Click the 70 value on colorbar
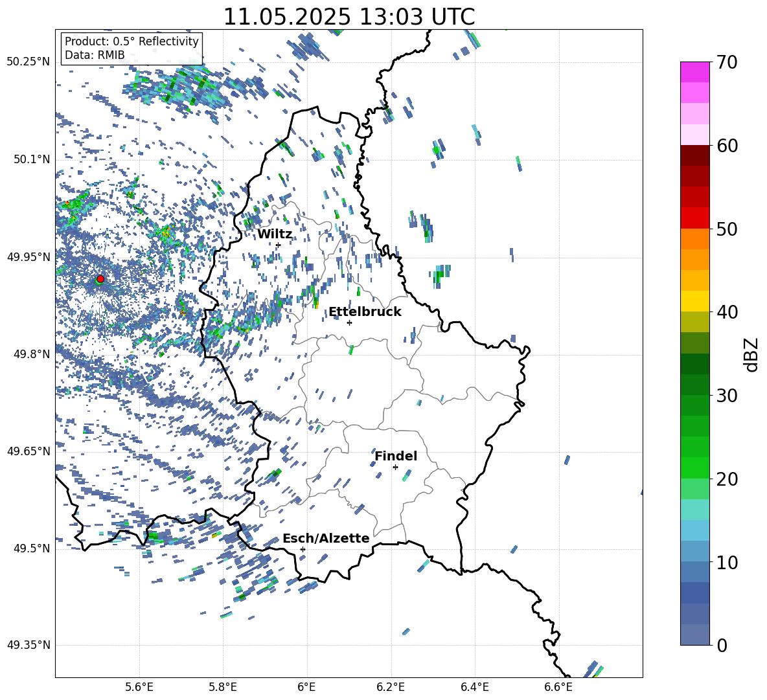Image resolution: width=767 pixels, height=700 pixels. coord(727,63)
